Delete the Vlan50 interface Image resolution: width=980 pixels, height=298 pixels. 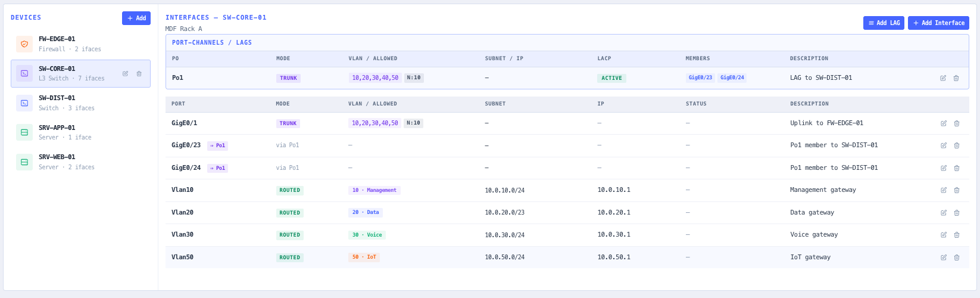click(957, 257)
